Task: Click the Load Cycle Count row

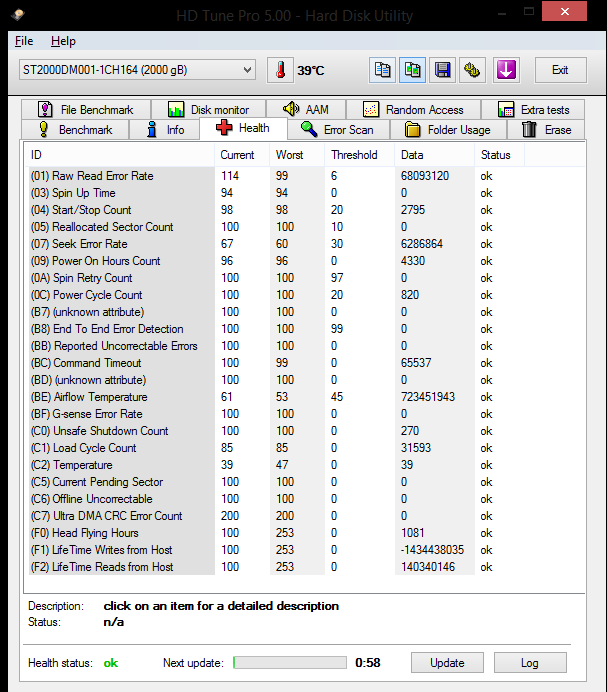Action: pyautogui.click(x=276, y=448)
